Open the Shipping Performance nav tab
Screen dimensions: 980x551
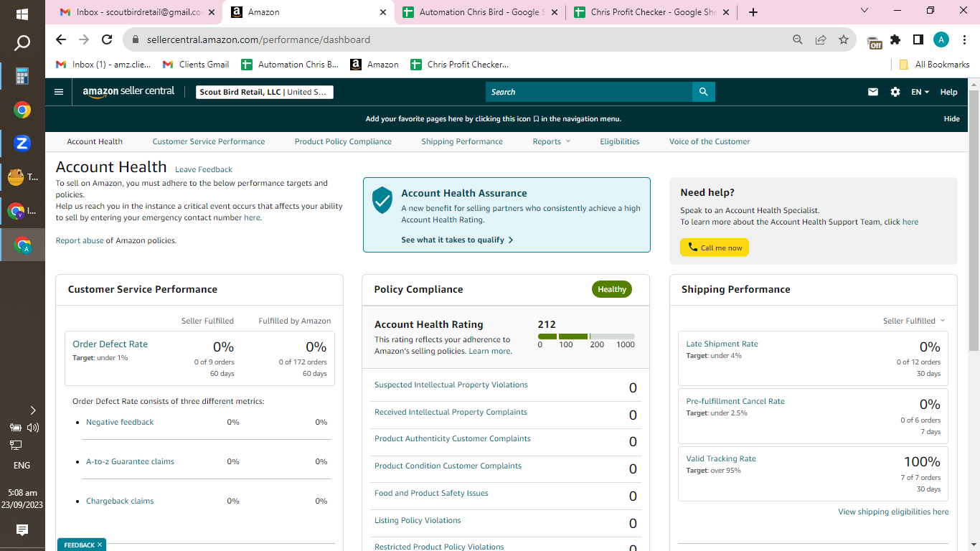click(462, 141)
